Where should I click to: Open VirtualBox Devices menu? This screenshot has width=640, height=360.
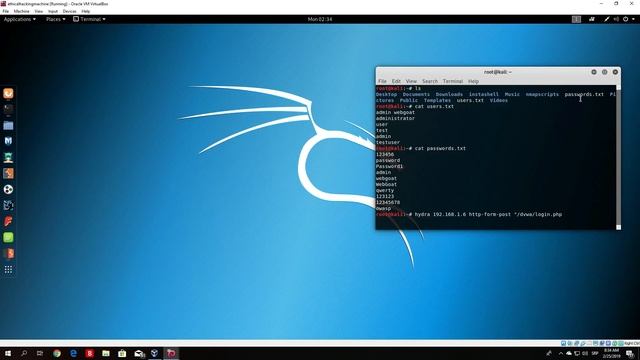(x=69, y=11)
